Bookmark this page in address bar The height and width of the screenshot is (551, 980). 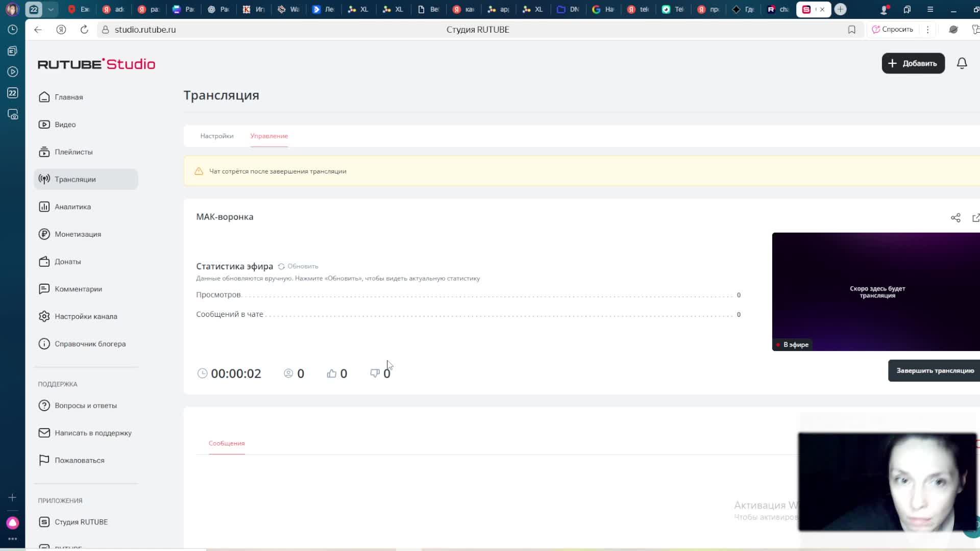coord(851,30)
